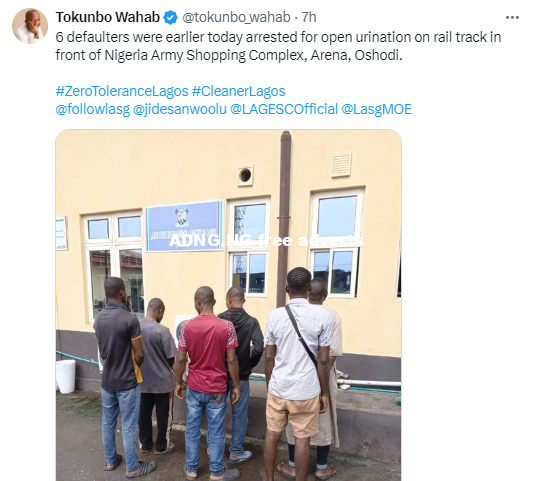
Task: Open the attached photo of arrested men
Action: 228,305
